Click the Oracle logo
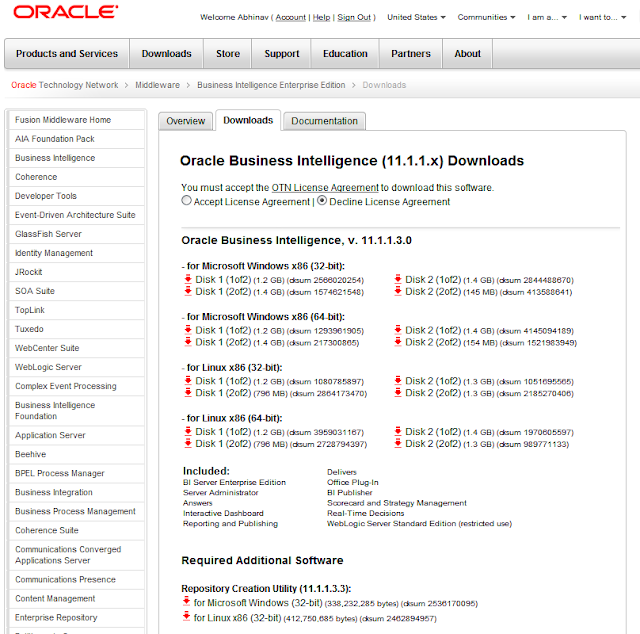This screenshot has height=634, width=640. point(66,12)
